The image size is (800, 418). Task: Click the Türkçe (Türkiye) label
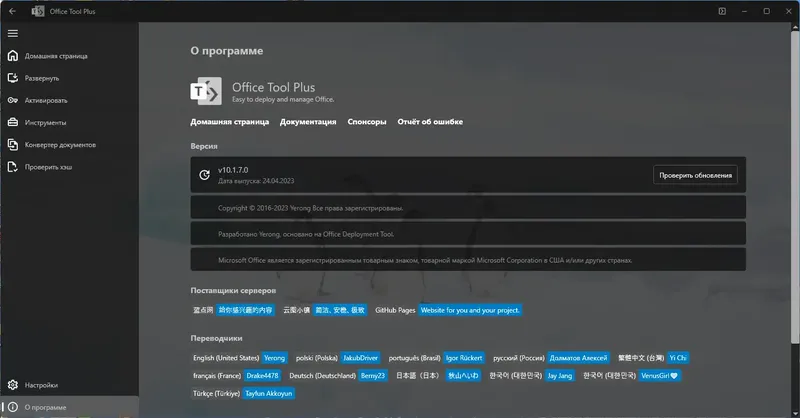click(216, 394)
